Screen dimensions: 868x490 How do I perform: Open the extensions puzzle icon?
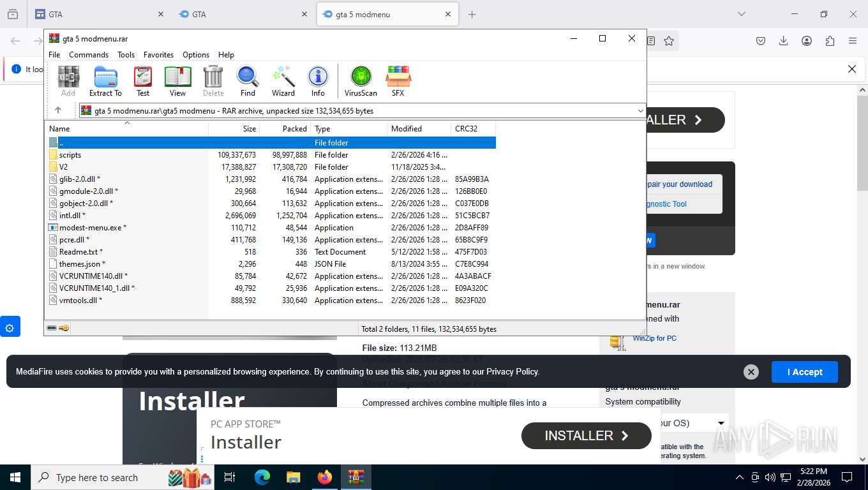[830, 41]
